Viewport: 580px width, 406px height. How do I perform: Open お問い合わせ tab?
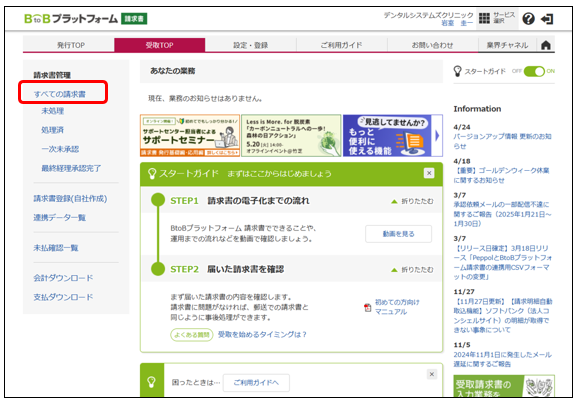click(432, 45)
